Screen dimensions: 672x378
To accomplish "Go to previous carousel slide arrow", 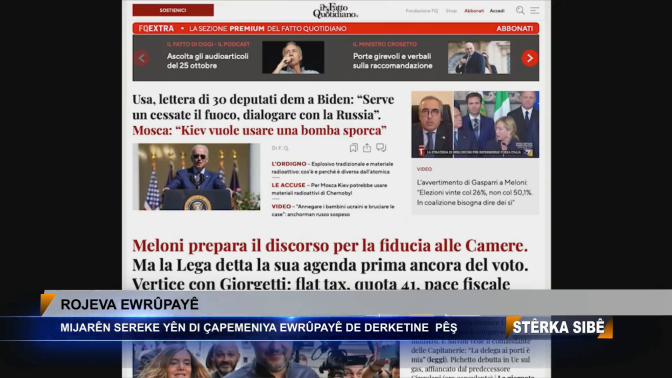I will coord(142,58).
